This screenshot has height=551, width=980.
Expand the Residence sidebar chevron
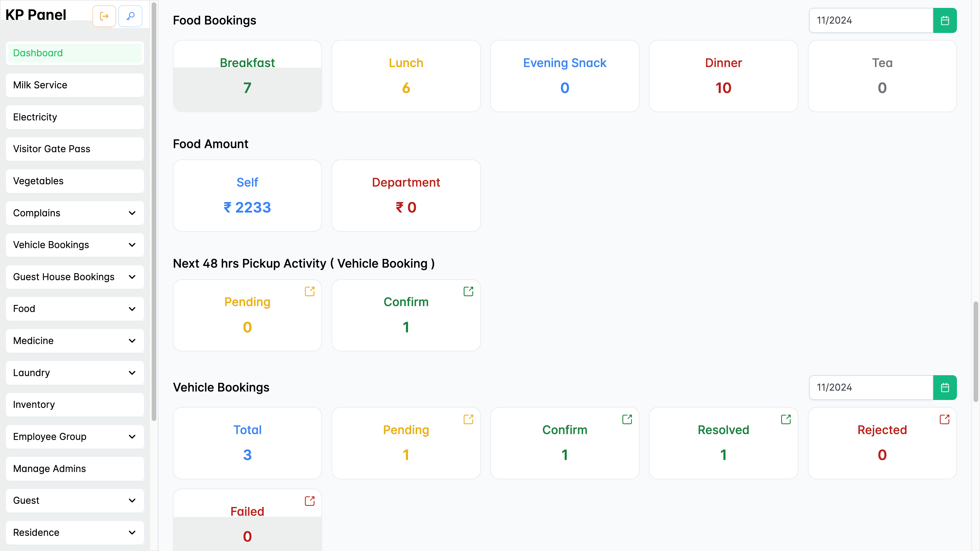click(x=132, y=532)
